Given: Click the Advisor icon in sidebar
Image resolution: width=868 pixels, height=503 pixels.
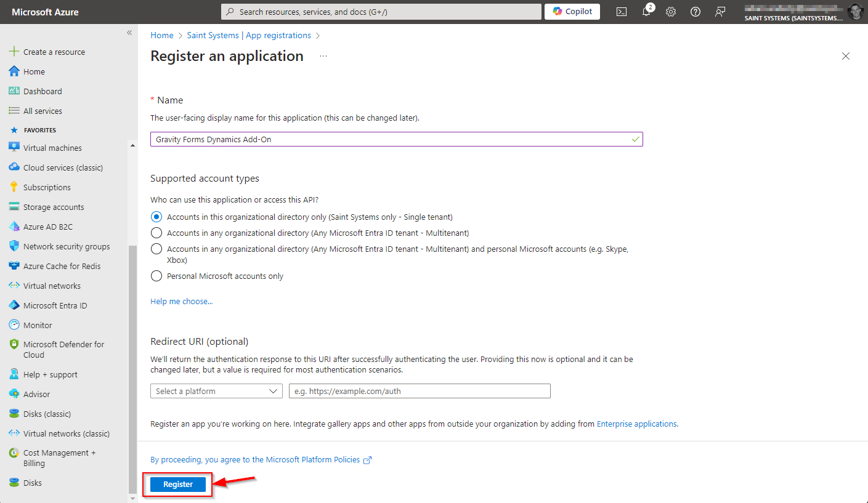Looking at the screenshot, I should click(x=14, y=394).
